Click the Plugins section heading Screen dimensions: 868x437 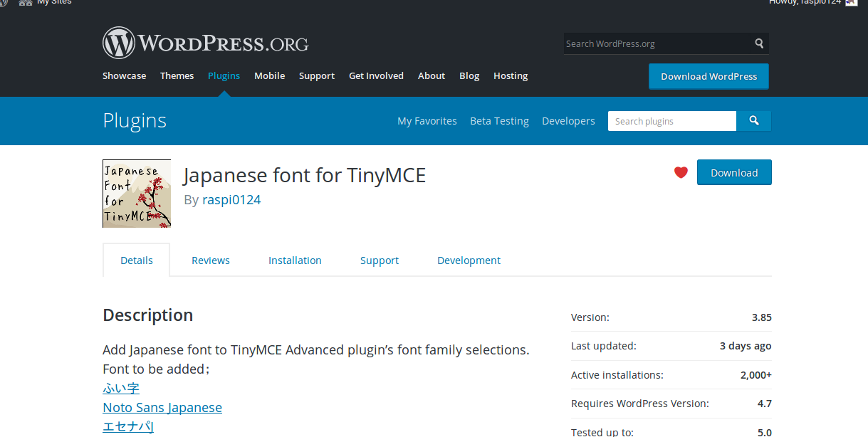click(x=135, y=121)
